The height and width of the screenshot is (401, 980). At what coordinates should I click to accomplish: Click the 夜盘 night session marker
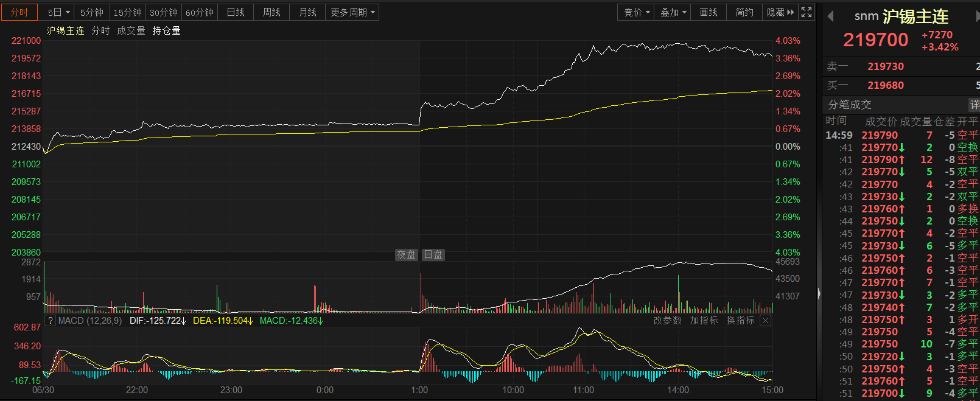(406, 255)
